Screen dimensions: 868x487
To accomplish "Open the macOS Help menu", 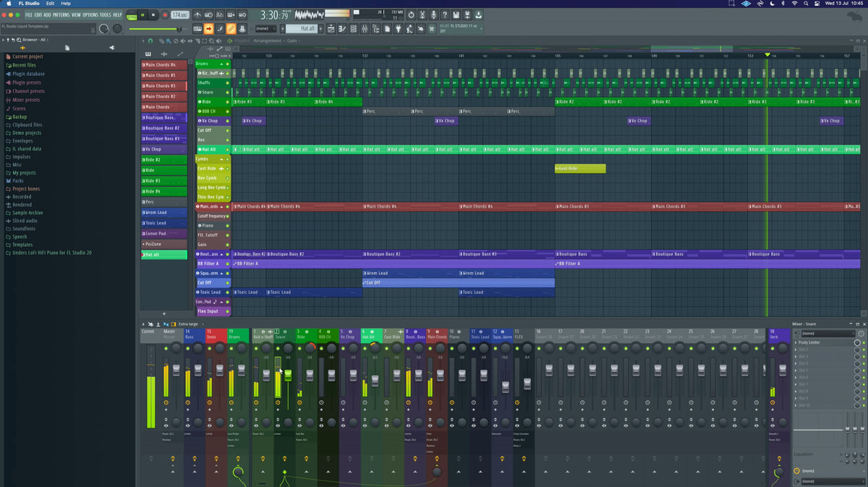I will pyautogui.click(x=66, y=4).
